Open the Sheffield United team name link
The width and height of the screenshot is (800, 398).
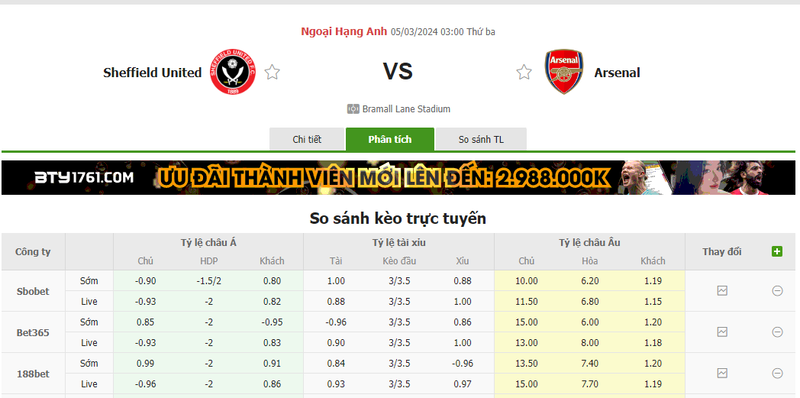click(x=153, y=72)
